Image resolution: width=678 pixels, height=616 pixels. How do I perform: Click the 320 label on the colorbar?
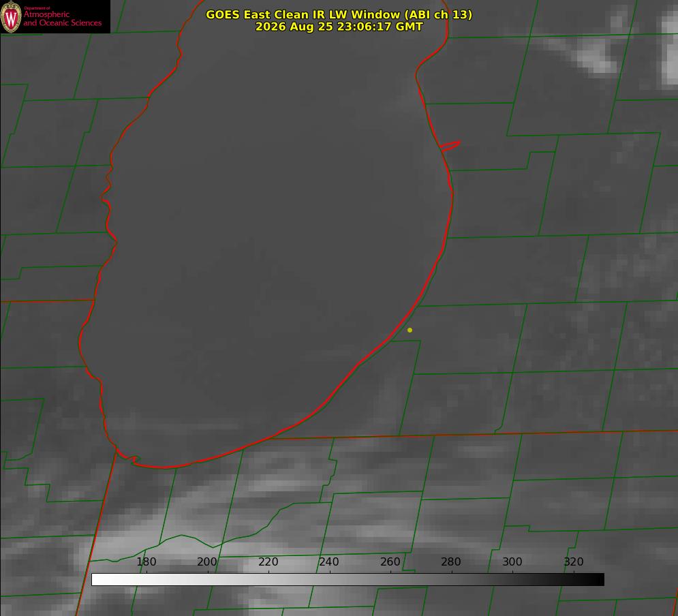tap(574, 561)
